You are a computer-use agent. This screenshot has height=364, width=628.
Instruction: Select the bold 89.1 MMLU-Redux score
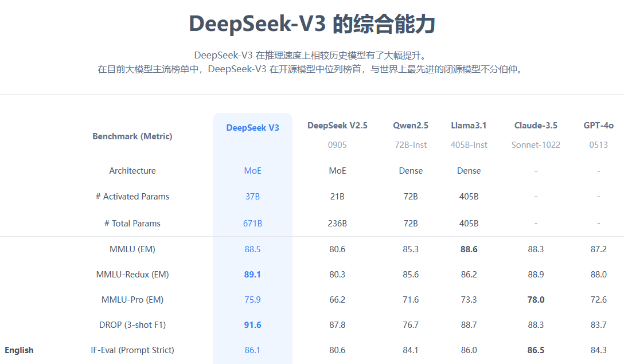pyautogui.click(x=252, y=274)
